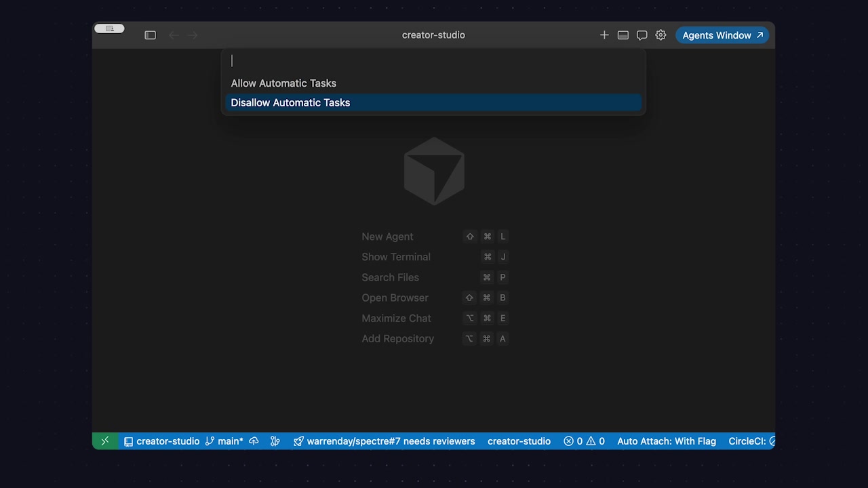This screenshot has width=868, height=488.
Task: Toggle the primary sidebar icon
Action: (x=151, y=35)
